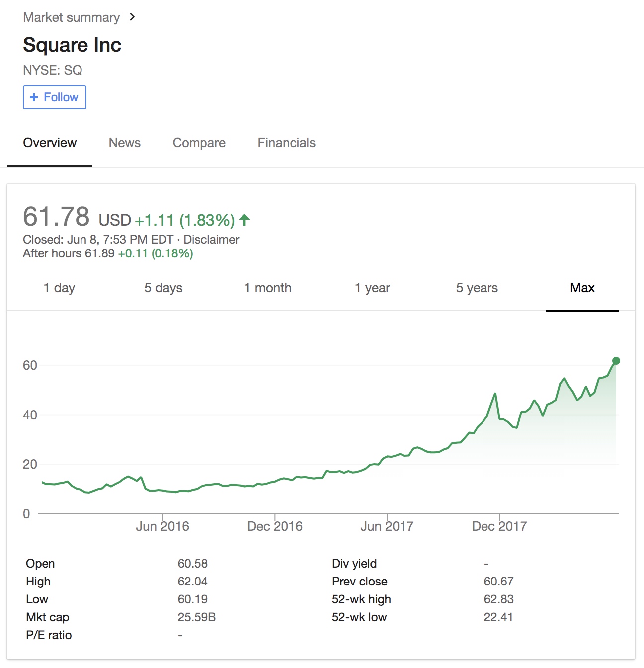Choose the 5 years range
The width and height of the screenshot is (644, 668).
477,288
